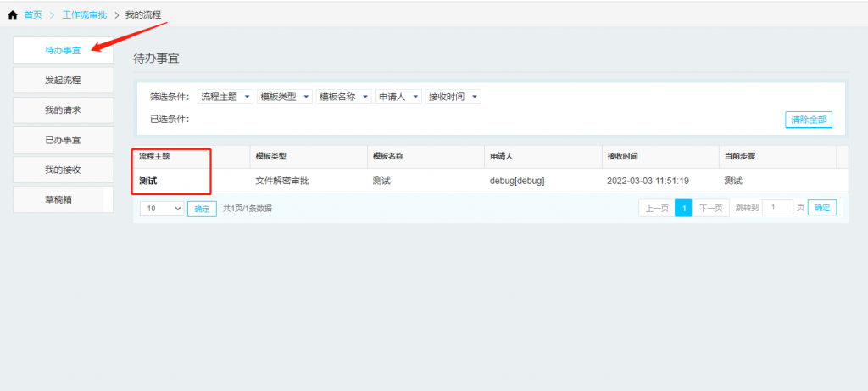Select page 1 pagination button
The height and width of the screenshot is (391, 868).
tap(684, 209)
